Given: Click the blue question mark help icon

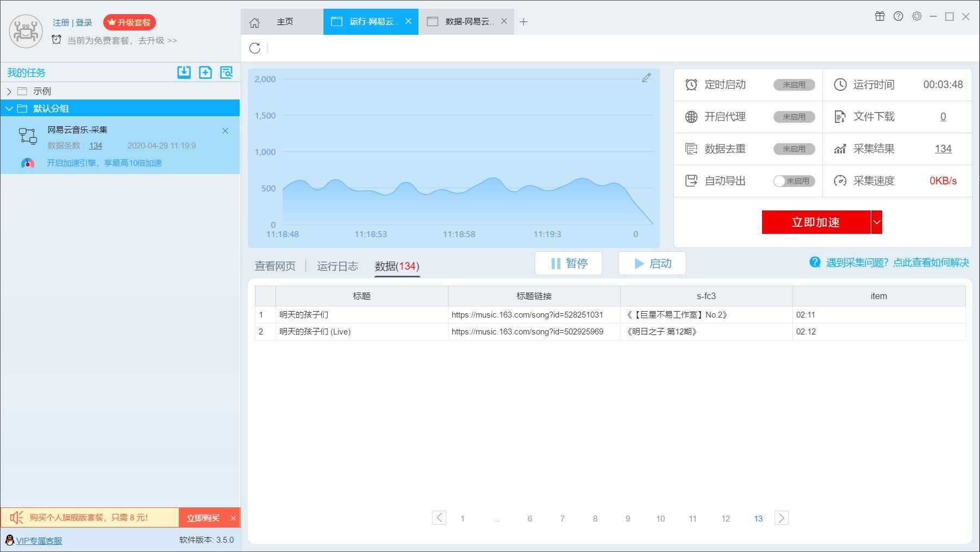Looking at the screenshot, I should [x=815, y=262].
